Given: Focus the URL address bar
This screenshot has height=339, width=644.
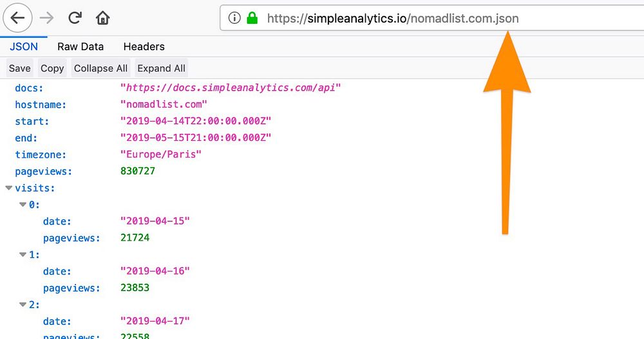Looking at the screenshot, I should point(432,17).
